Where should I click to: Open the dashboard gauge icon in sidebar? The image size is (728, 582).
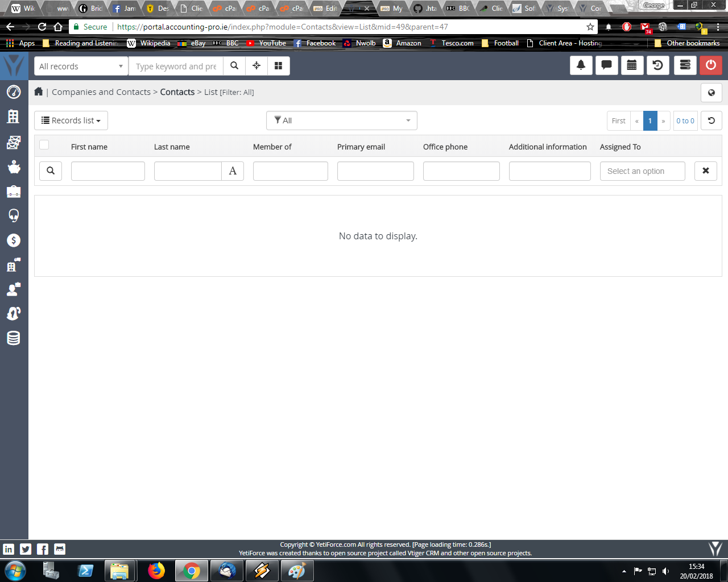click(x=14, y=92)
